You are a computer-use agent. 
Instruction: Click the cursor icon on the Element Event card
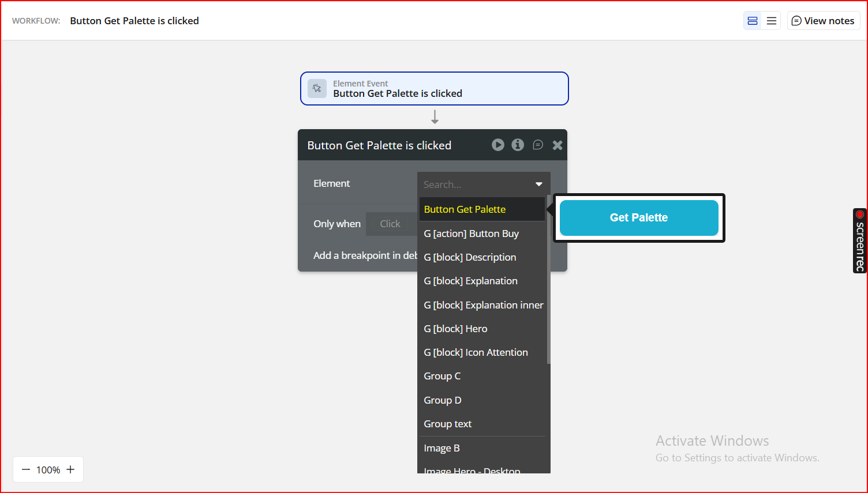317,89
